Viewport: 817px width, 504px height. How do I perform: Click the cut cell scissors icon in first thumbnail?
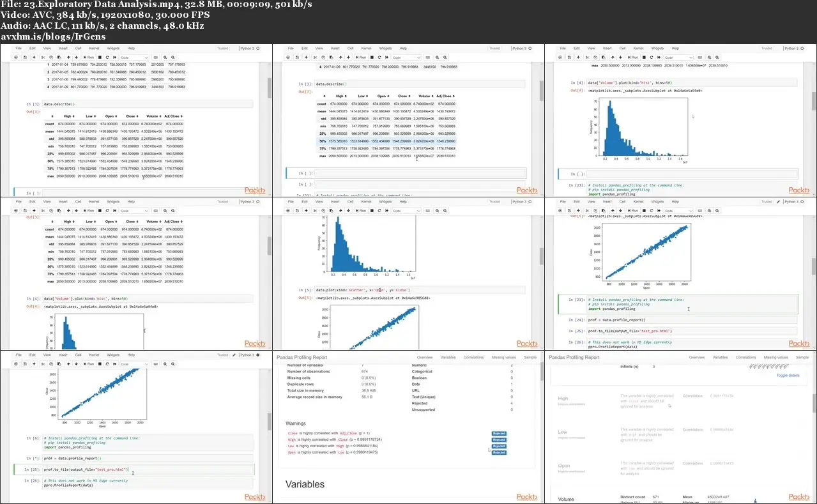tap(43, 57)
